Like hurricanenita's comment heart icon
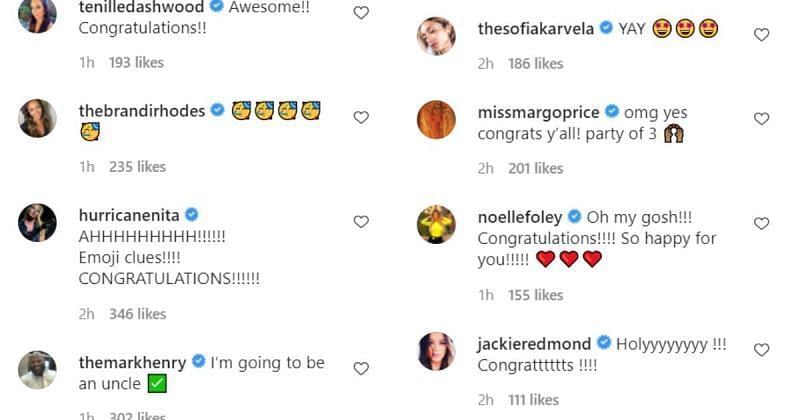 (361, 221)
